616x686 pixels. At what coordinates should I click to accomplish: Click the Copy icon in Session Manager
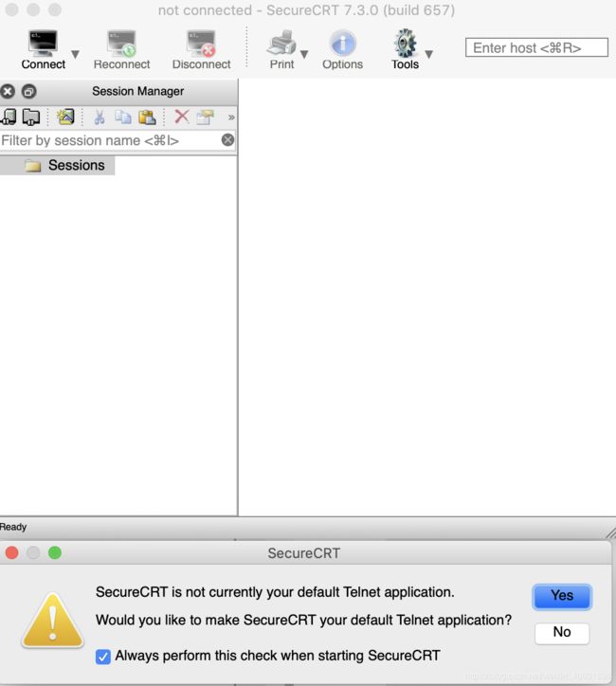pos(123,117)
